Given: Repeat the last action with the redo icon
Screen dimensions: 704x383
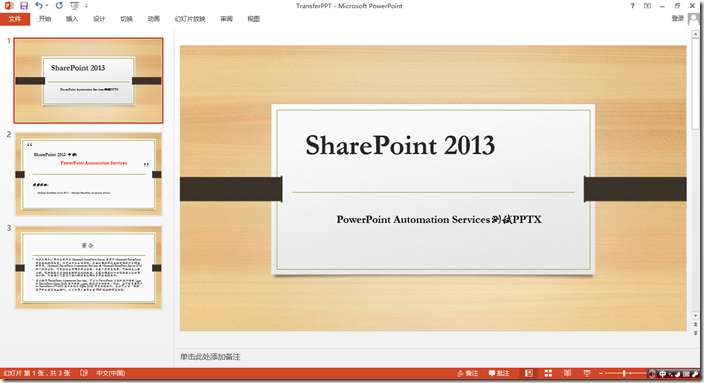Looking at the screenshot, I should pos(59,6).
